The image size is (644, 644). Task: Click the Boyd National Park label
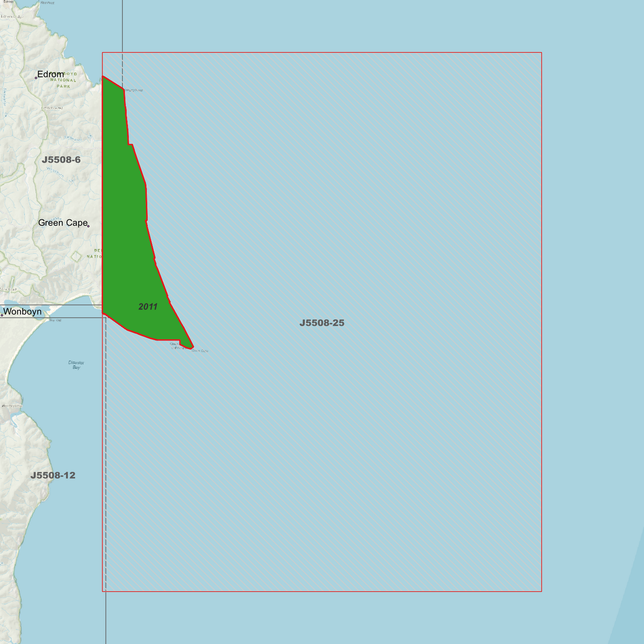[64, 80]
